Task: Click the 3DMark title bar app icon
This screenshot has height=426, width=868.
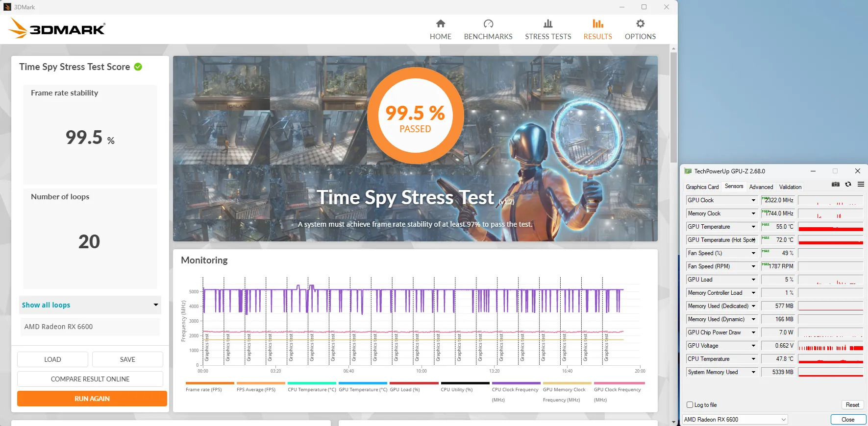Action: click(x=7, y=7)
